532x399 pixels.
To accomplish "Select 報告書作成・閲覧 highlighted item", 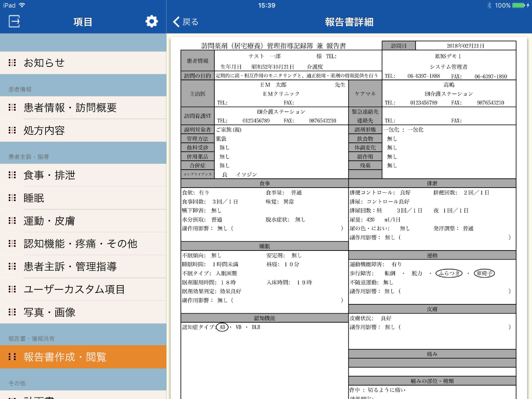I will click(x=65, y=357).
